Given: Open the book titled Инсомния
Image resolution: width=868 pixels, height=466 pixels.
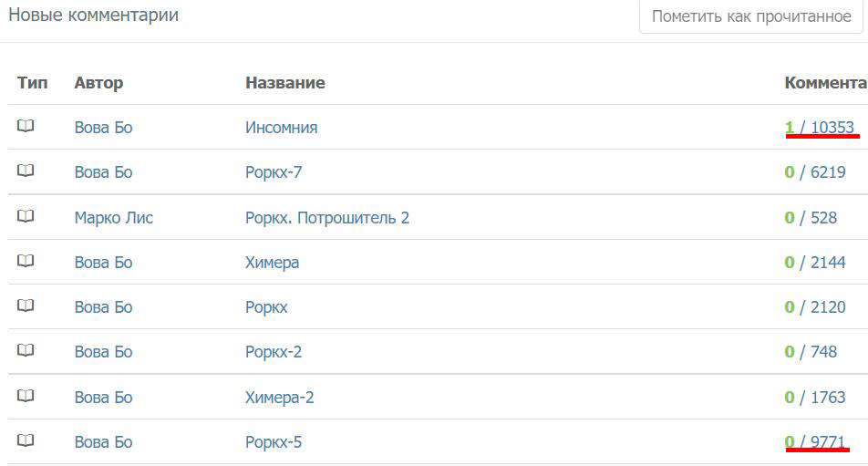Looking at the screenshot, I should pos(281,128).
